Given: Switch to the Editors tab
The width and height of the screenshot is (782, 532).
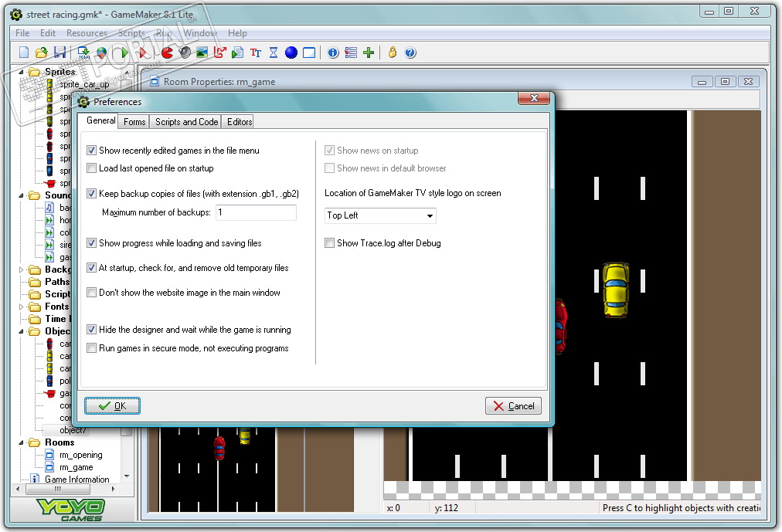Looking at the screenshot, I should pos(240,121).
